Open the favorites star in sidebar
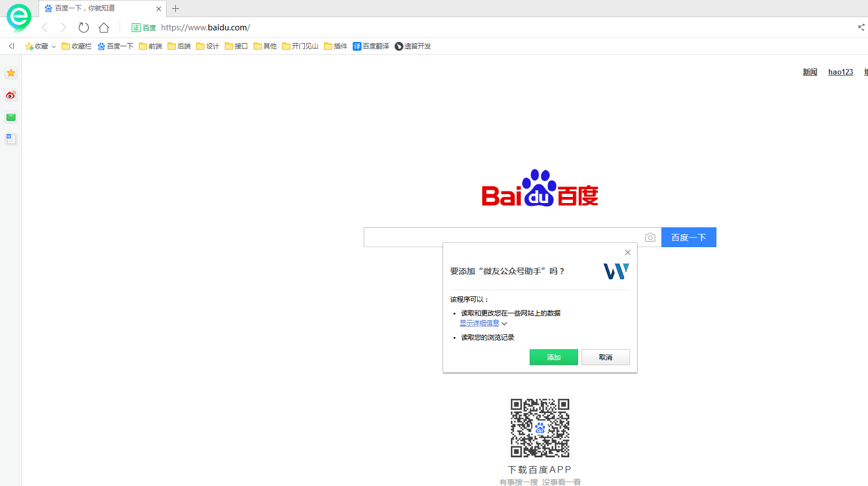The width and height of the screenshot is (868, 486). [x=11, y=73]
